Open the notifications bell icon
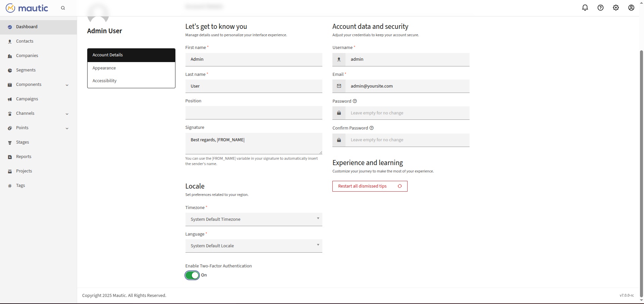The height and width of the screenshot is (304, 644). 585,8
